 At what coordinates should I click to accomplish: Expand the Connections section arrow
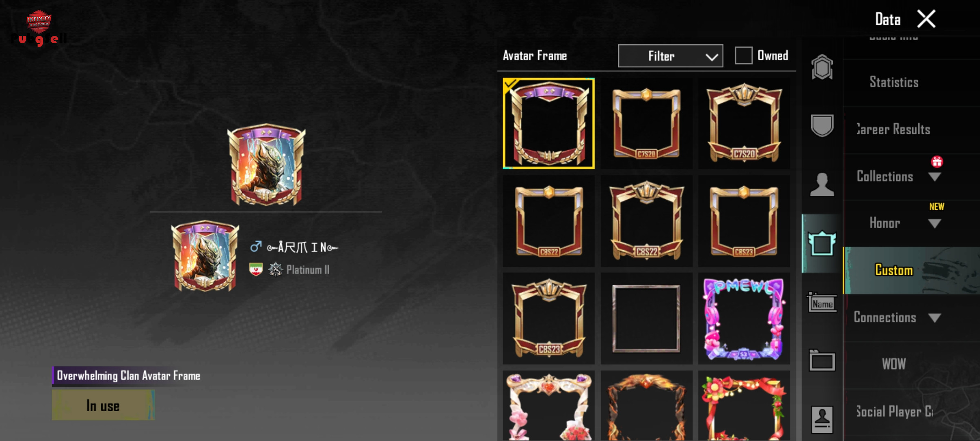coord(934,318)
